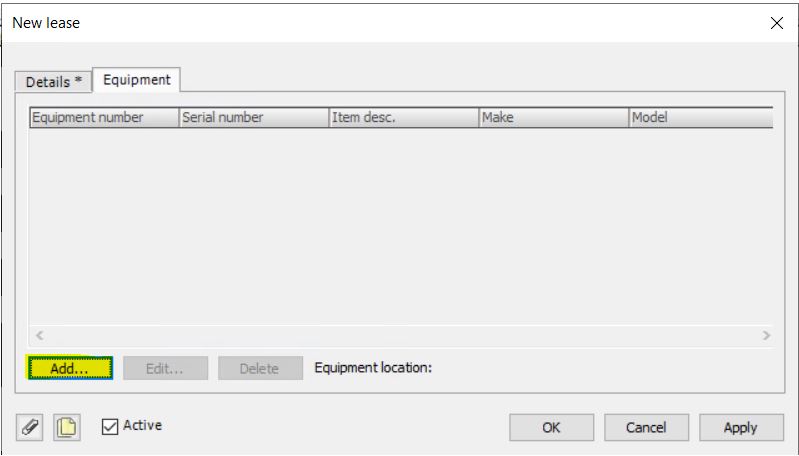The image size is (799, 456).
Task: Cancel the New lease dialog
Action: coord(646,427)
